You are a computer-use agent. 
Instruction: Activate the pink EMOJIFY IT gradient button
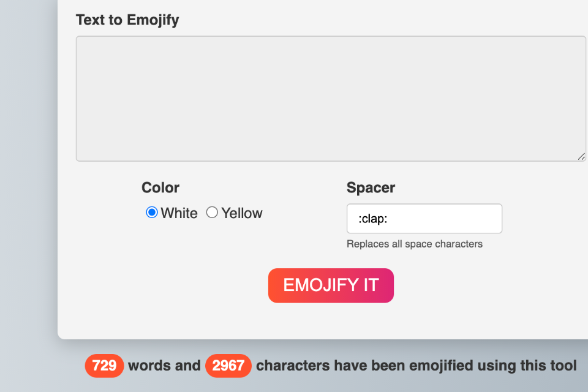click(331, 285)
